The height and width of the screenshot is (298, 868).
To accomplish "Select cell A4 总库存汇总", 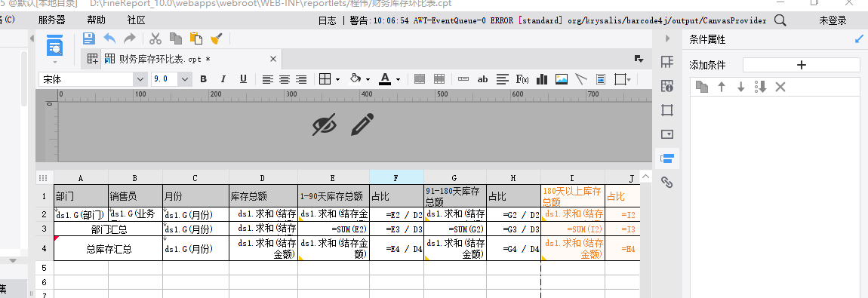I will [109, 249].
